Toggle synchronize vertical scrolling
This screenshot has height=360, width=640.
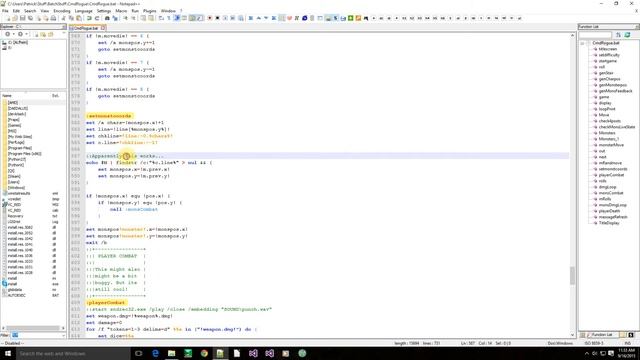coord(143,18)
